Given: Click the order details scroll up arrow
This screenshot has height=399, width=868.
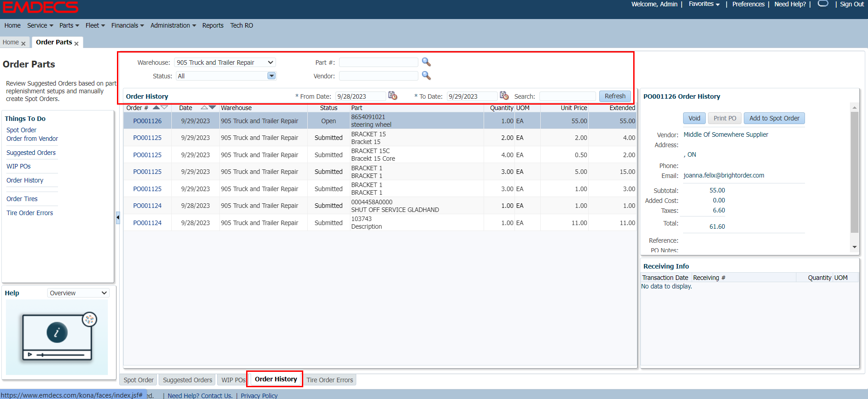Looking at the screenshot, I should [x=854, y=107].
